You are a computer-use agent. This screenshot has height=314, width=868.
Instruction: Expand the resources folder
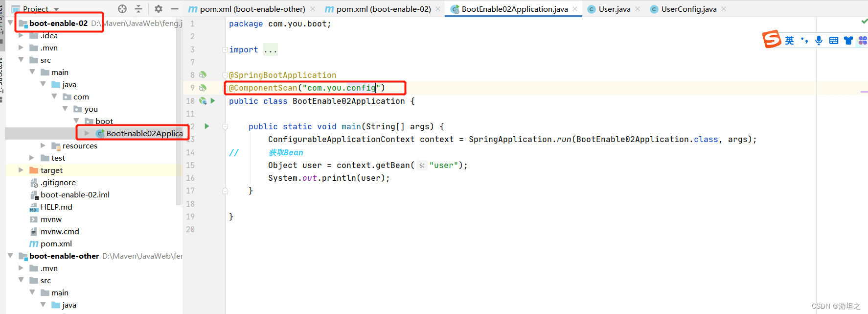click(x=43, y=145)
